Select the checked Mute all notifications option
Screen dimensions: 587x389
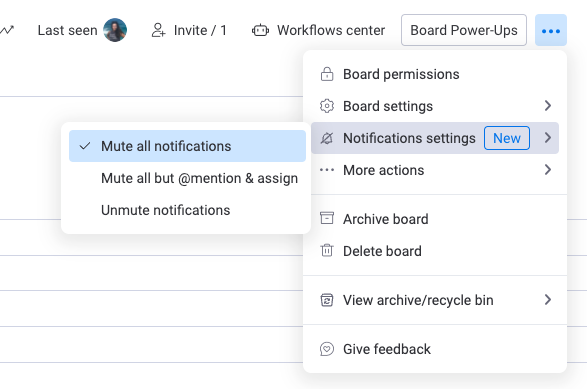point(187,146)
